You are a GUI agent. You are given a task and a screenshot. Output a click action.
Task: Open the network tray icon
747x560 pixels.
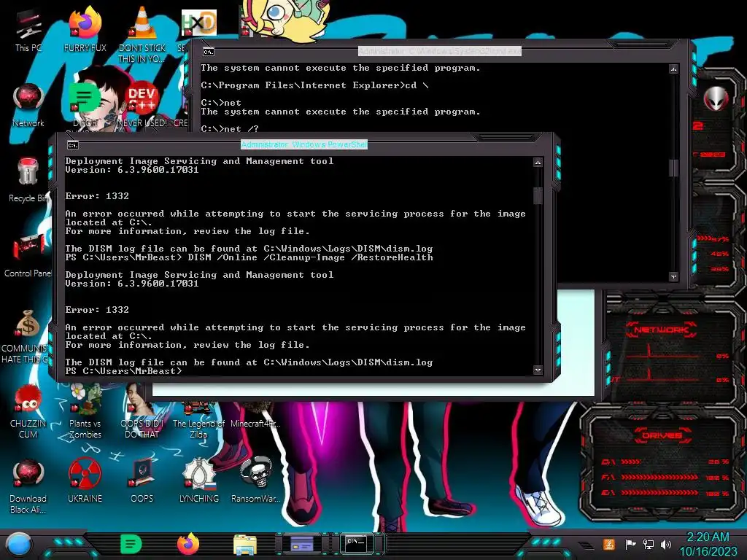[x=648, y=544]
